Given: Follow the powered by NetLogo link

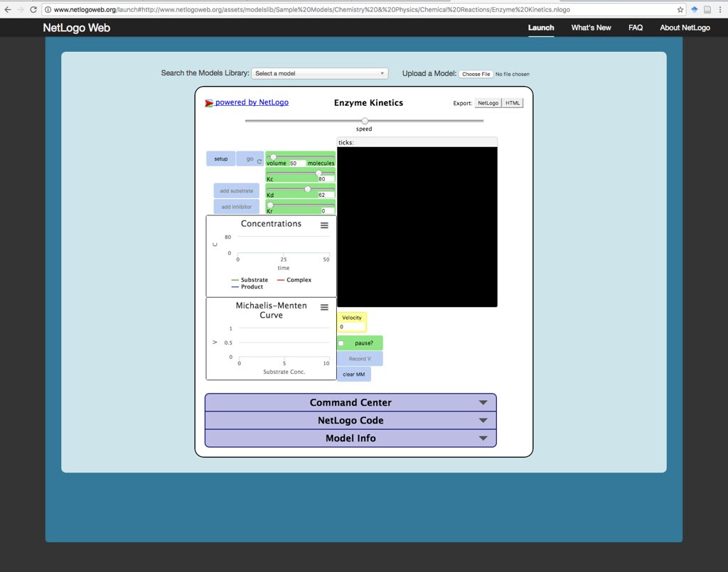Looking at the screenshot, I should pyautogui.click(x=252, y=102).
